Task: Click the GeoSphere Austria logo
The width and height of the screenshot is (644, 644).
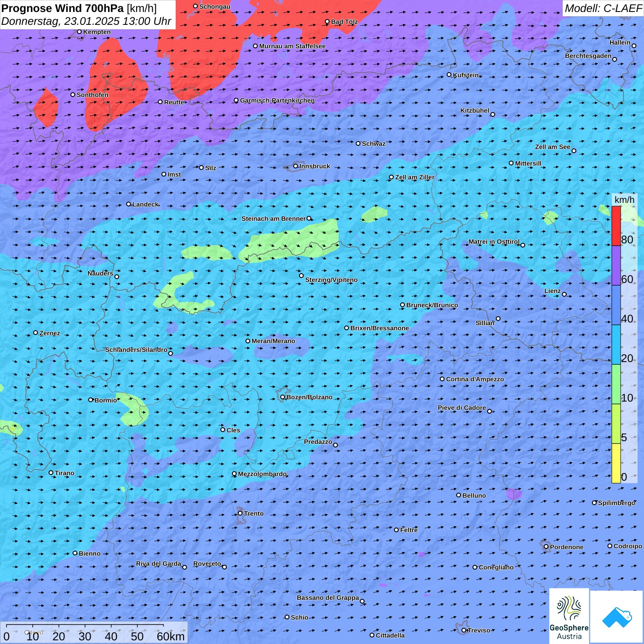Action: (x=569, y=616)
